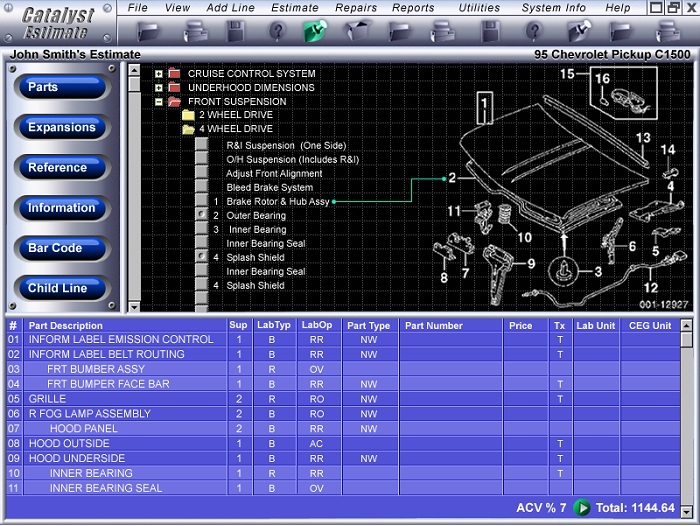This screenshot has width=700, height=526.
Task: Check the box for R&I Suspension (One Side)
Action: coord(202,144)
